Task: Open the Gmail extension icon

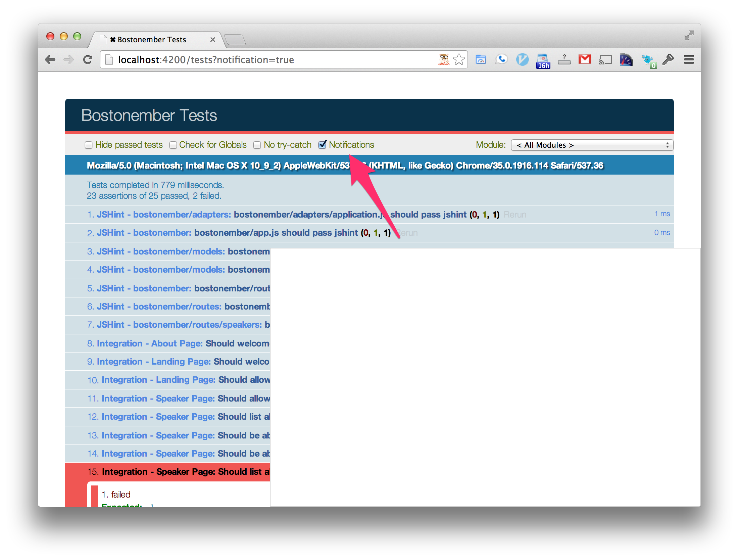Action: pos(585,59)
